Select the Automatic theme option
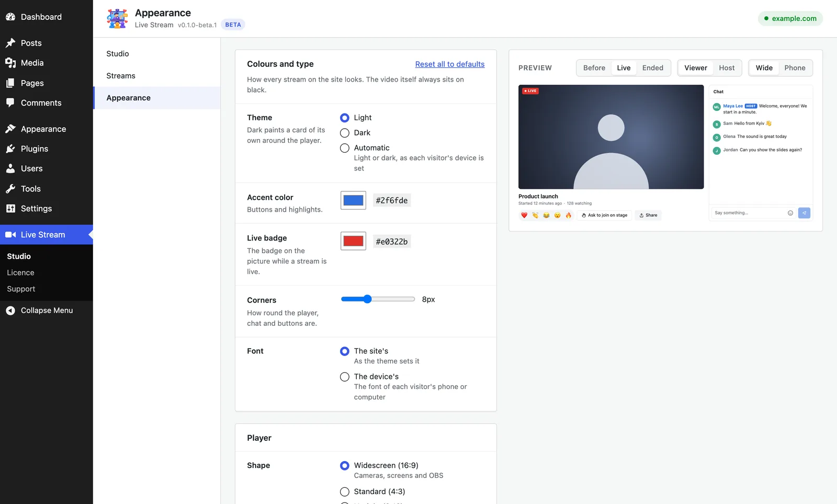This screenshot has width=837, height=504. [345, 148]
